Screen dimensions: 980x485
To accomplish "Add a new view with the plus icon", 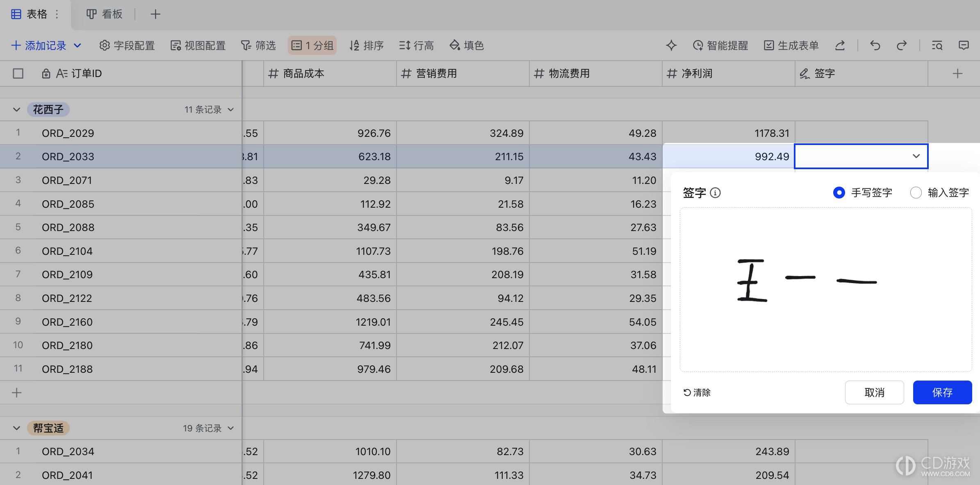I will coord(155,14).
